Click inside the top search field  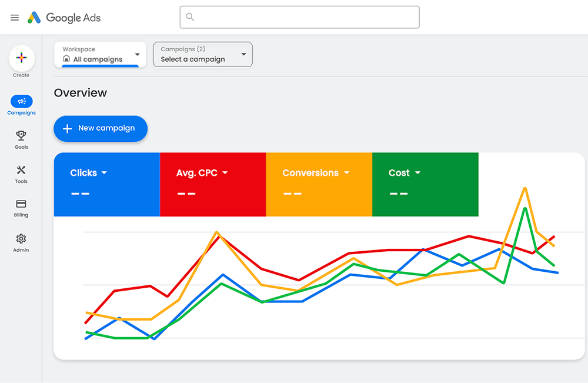(x=306, y=17)
